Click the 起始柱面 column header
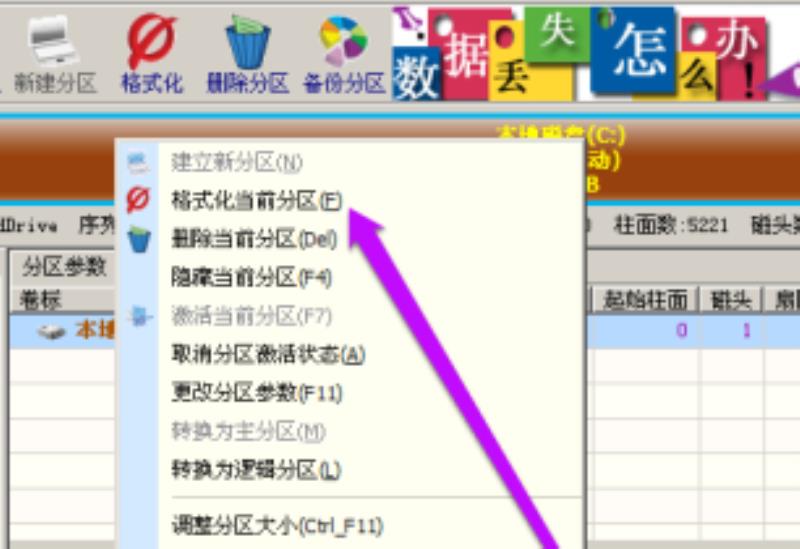800x549 pixels. coord(645,300)
